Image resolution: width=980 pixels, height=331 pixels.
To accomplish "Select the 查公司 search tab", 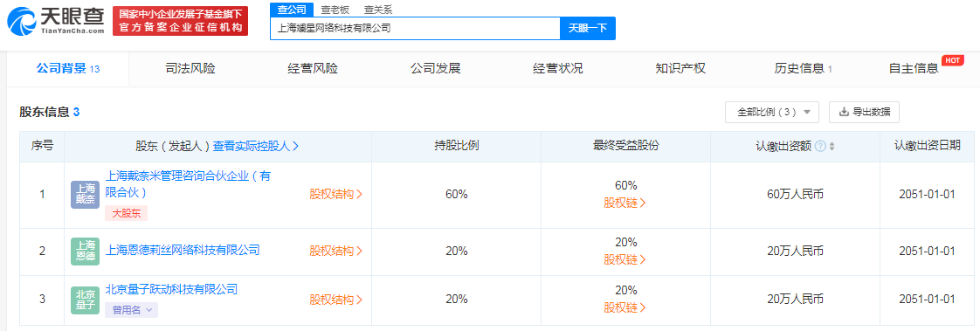I will (x=292, y=10).
